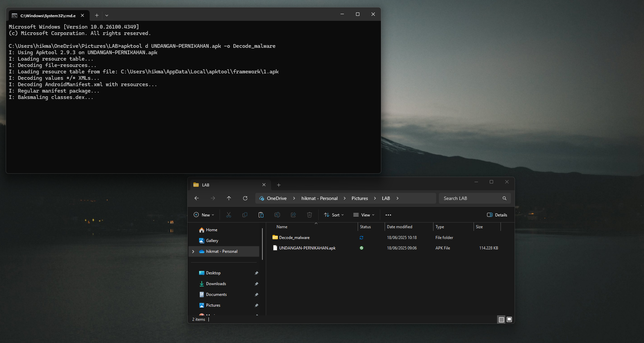Expand the hikmat - Personal OneDrive tree
Screen dimensions: 644x343
[x=193, y=251]
